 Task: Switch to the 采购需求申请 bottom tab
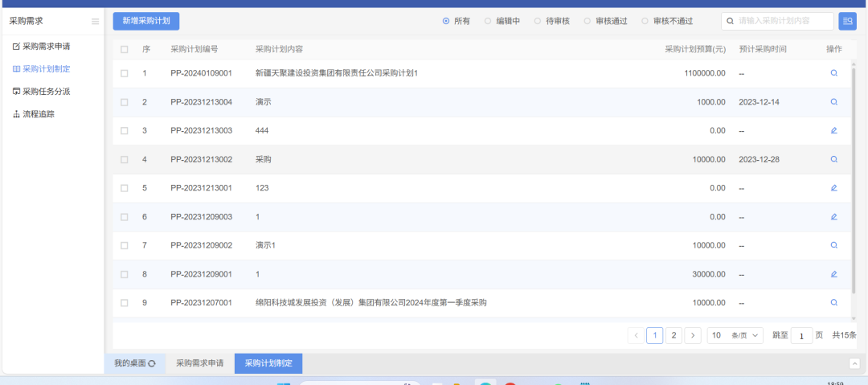[x=199, y=363]
